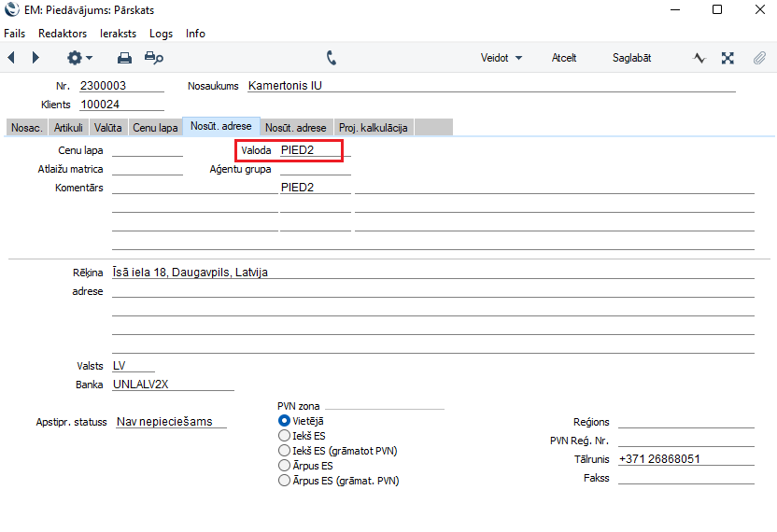Click the Atcelt button

564,58
